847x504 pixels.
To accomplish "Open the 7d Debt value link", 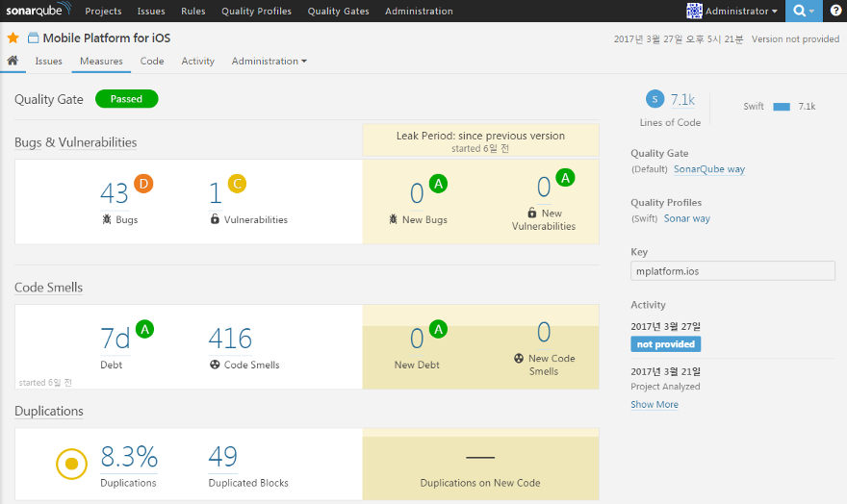I will coord(115,339).
